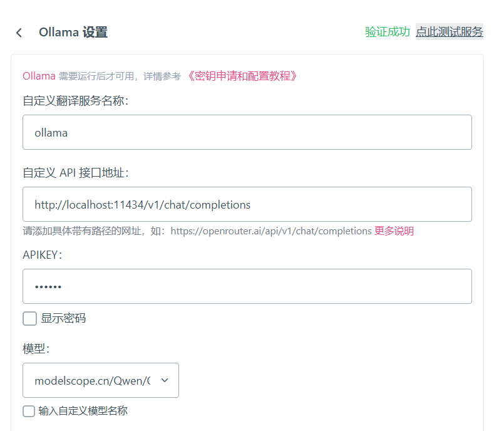
Task: Go back using the left arrow icon
Action: point(19,33)
